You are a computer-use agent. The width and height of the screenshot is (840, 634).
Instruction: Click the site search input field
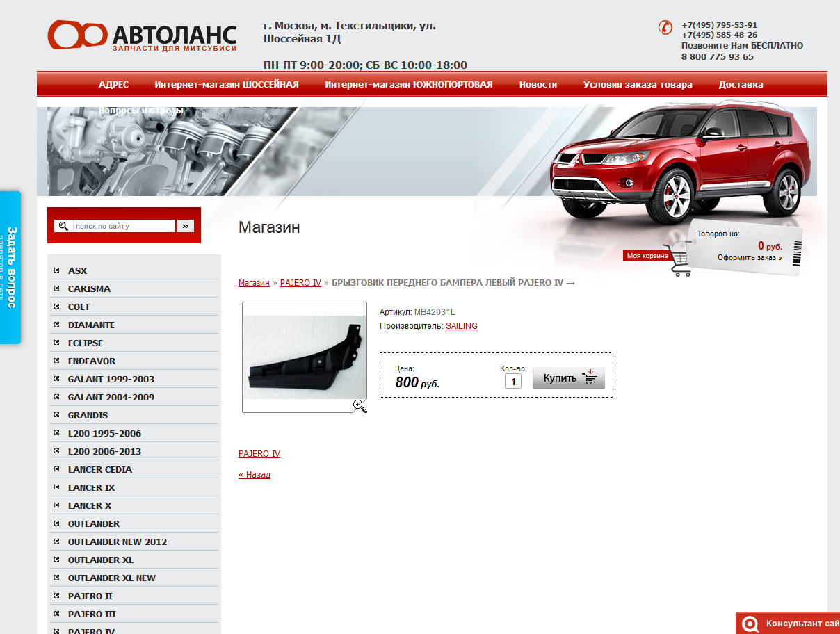[x=124, y=226]
